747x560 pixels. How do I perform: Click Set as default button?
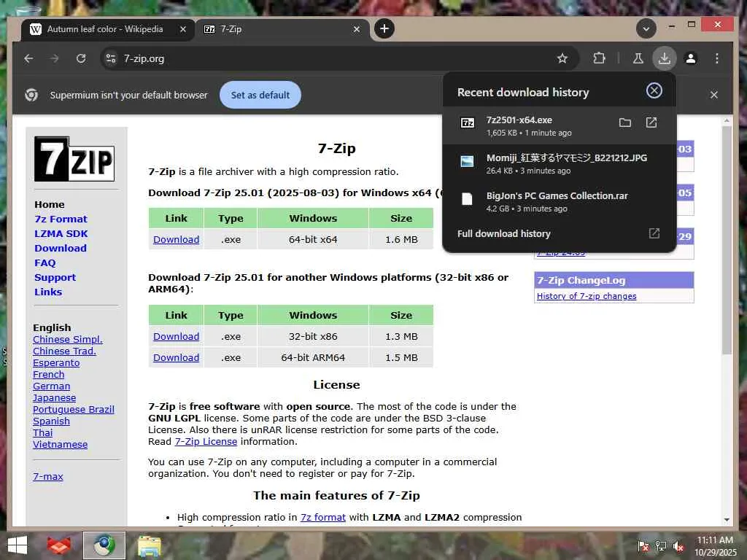click(260, 95)
